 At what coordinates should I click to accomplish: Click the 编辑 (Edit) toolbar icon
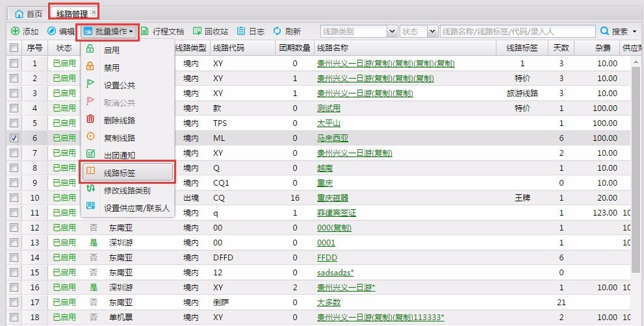(x=52, y=31)
